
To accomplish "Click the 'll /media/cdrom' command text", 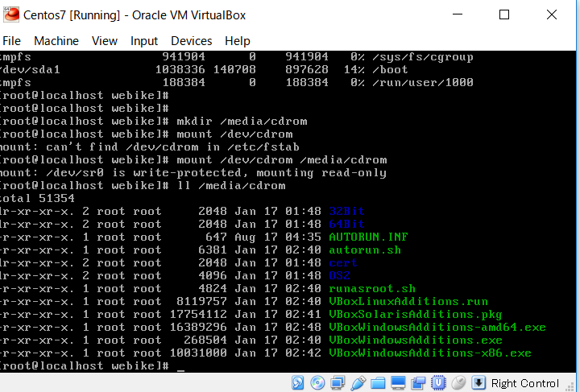I will [x=231, y=185].
